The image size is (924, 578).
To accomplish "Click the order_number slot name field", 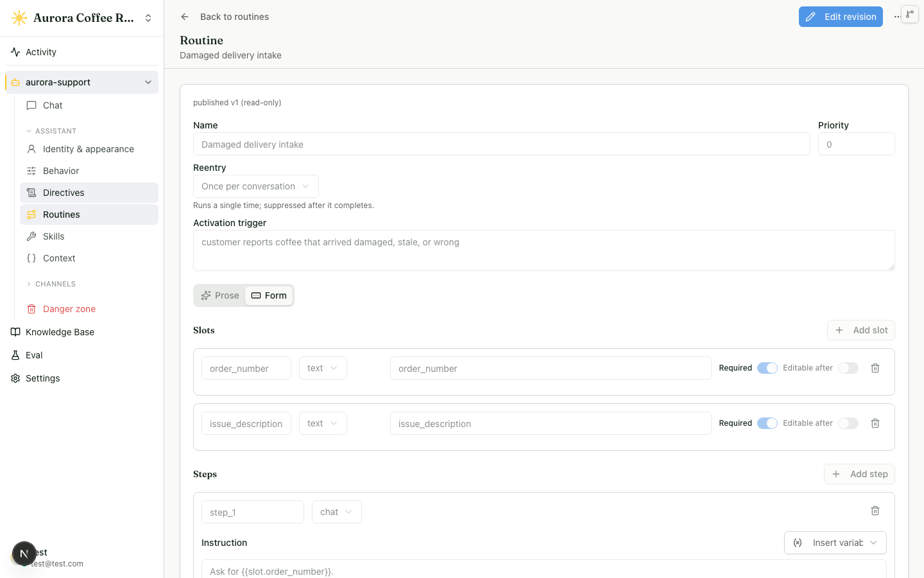I will point(246,369).
